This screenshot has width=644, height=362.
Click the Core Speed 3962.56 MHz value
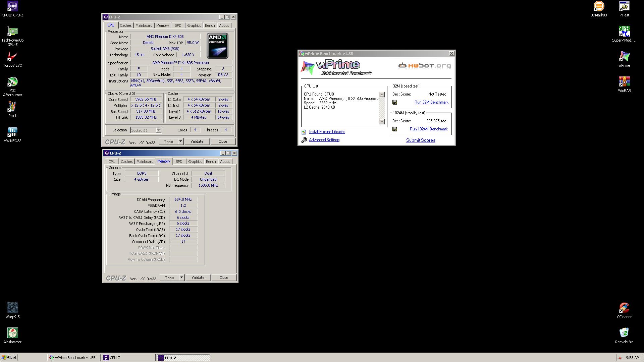pos(146,100)
